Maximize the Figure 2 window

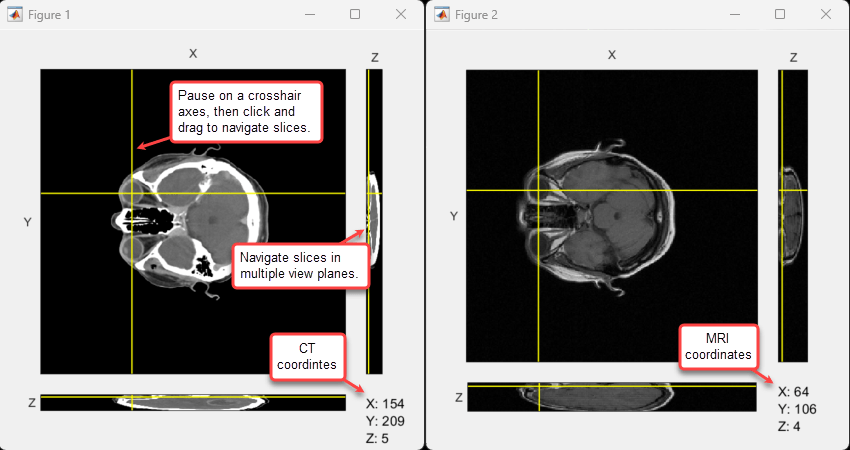780,15
